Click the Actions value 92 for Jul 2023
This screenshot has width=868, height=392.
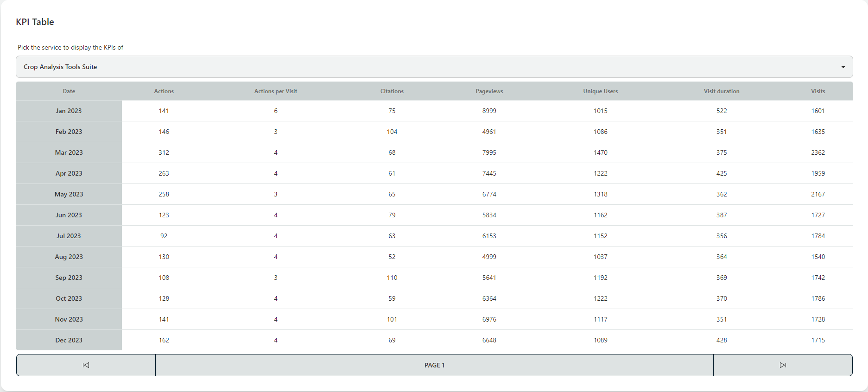[164, 236]
